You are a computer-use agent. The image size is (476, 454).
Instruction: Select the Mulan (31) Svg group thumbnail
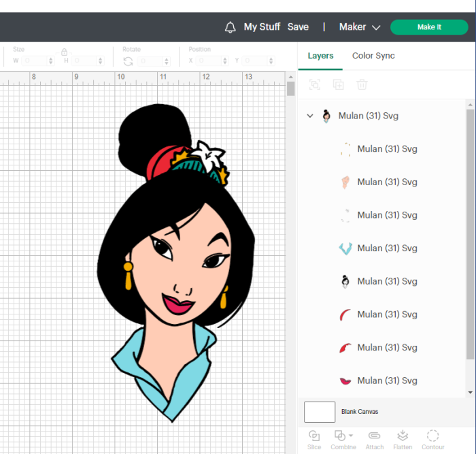coord(326,116)
